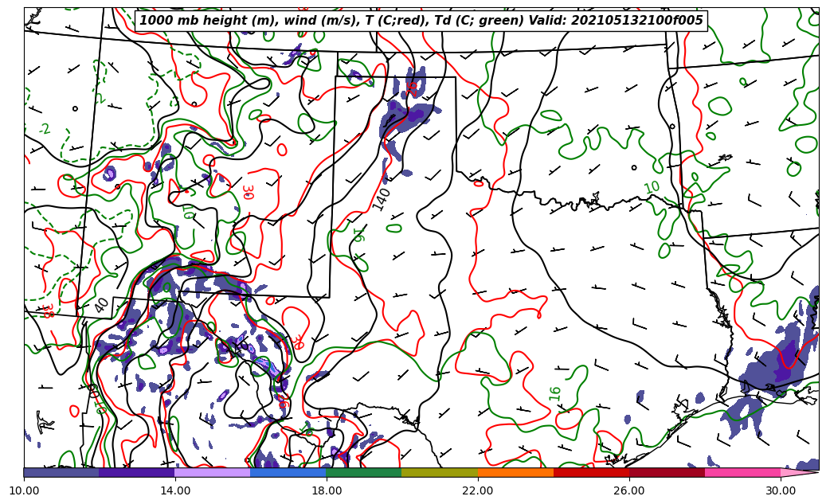Screen dimensions: 826x504
Task: Click the blue 16–18 colorbar segment
Action: [x=288, y=472]
